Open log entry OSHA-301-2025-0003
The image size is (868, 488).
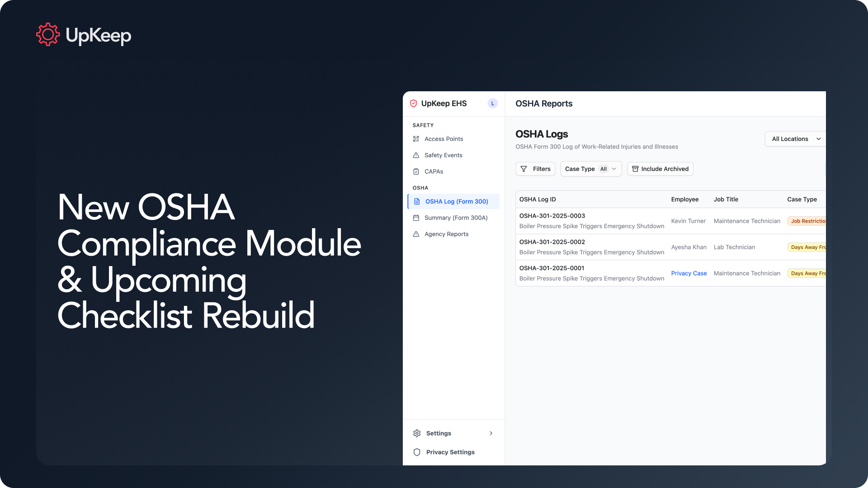552,216
